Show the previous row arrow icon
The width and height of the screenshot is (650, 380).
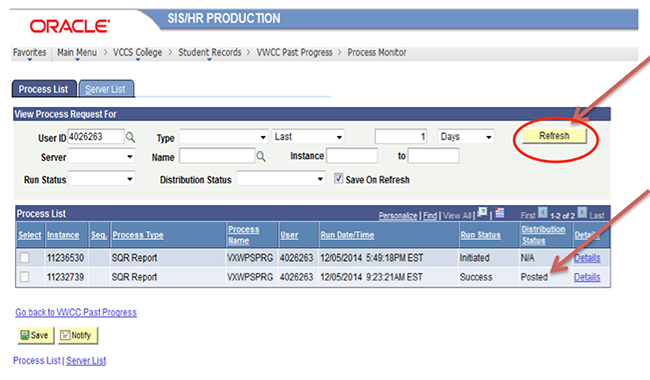tap(543, 213)
